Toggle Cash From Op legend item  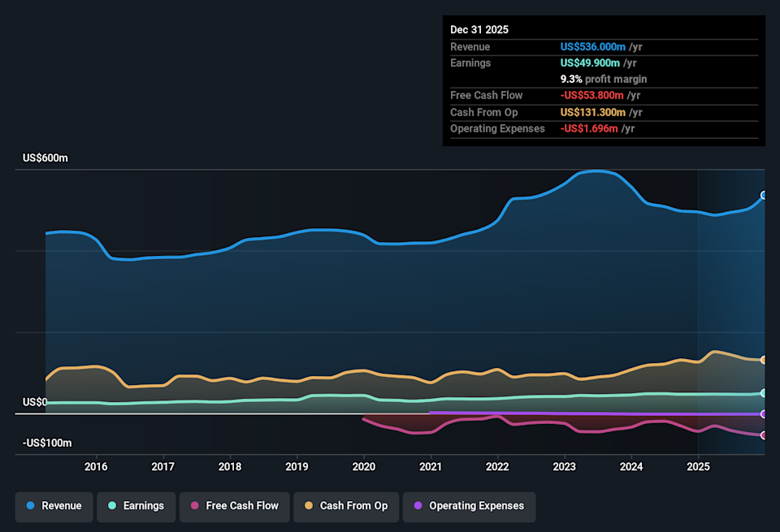pos(346,506)
